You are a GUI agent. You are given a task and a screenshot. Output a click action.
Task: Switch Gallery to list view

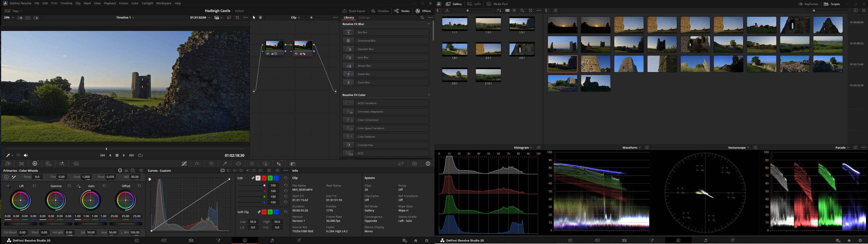coord(514,11)
